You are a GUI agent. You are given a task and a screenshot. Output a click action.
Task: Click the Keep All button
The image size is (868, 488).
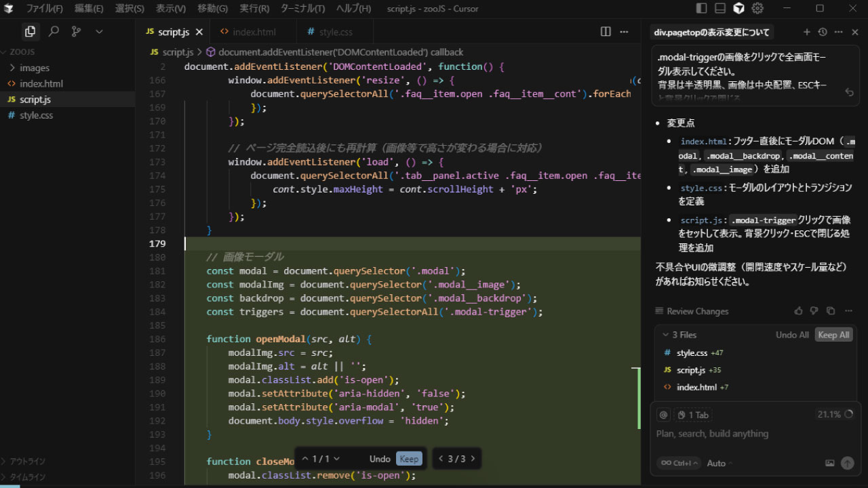[833, 335]
